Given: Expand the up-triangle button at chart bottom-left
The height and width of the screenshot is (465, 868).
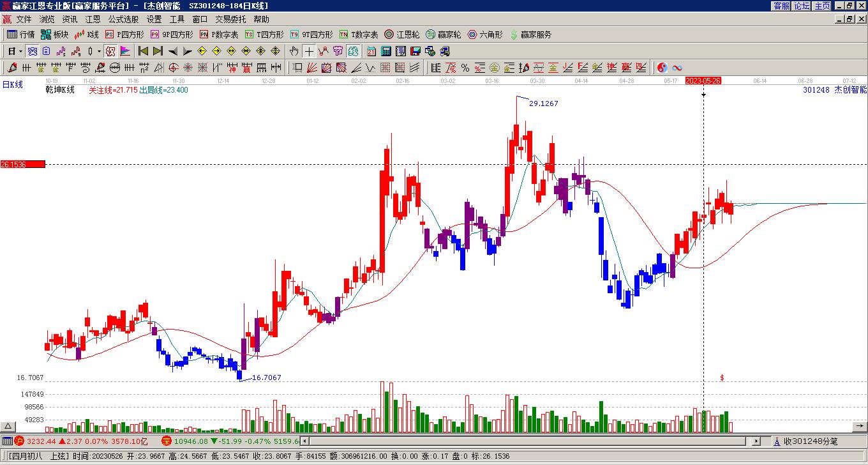Looking at the screenshot, I should coord(8,427).
